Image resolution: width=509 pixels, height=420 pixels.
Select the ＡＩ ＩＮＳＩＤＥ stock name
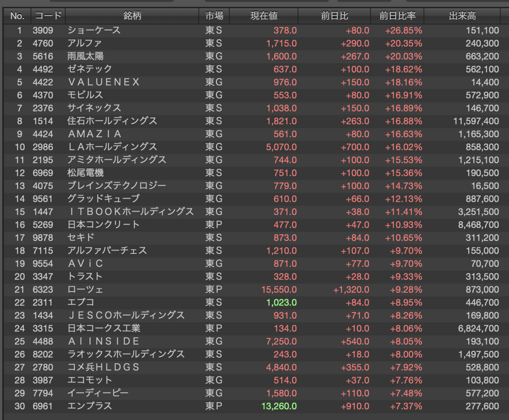103,341
